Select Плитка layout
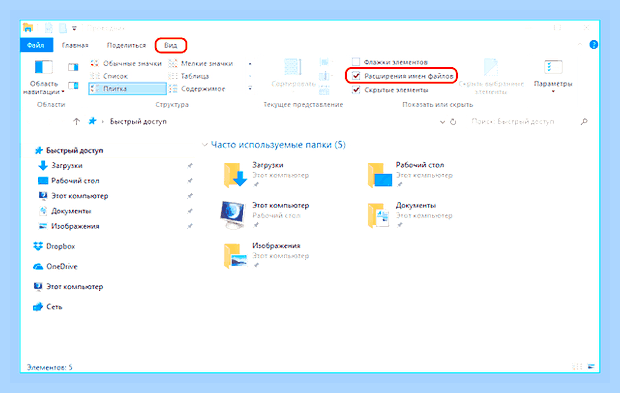 pyautogui.click(x=127, y=89)
